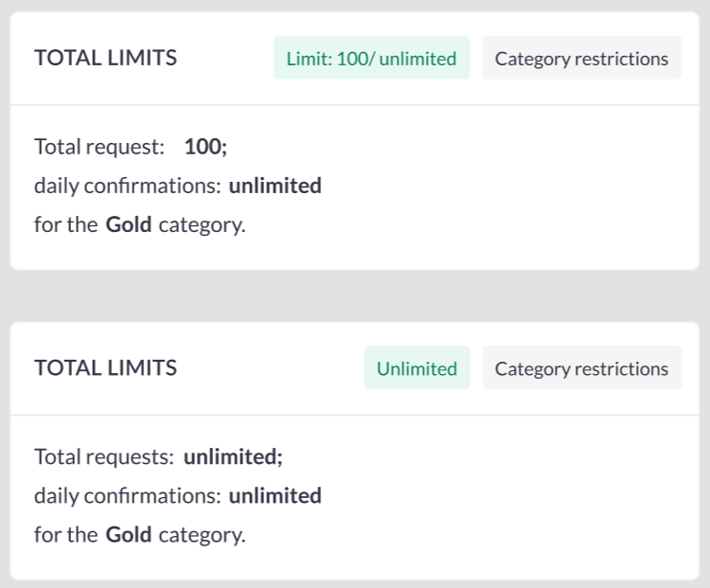This screenshot has width=710, height=588.
Task: Click "daily confirmations:" label in the lower card
Action: [x=128, y=496]
